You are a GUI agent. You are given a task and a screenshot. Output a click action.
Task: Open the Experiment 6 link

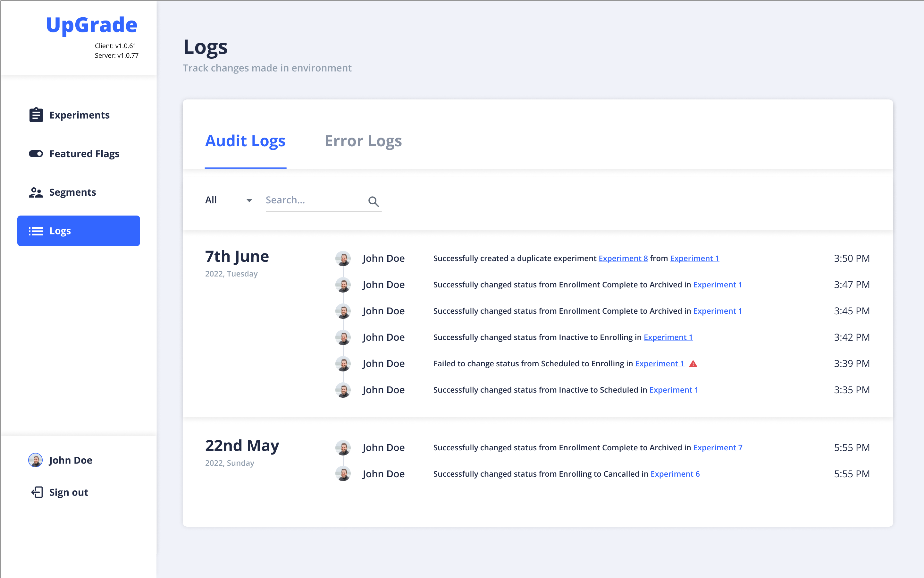coord(675,474)
